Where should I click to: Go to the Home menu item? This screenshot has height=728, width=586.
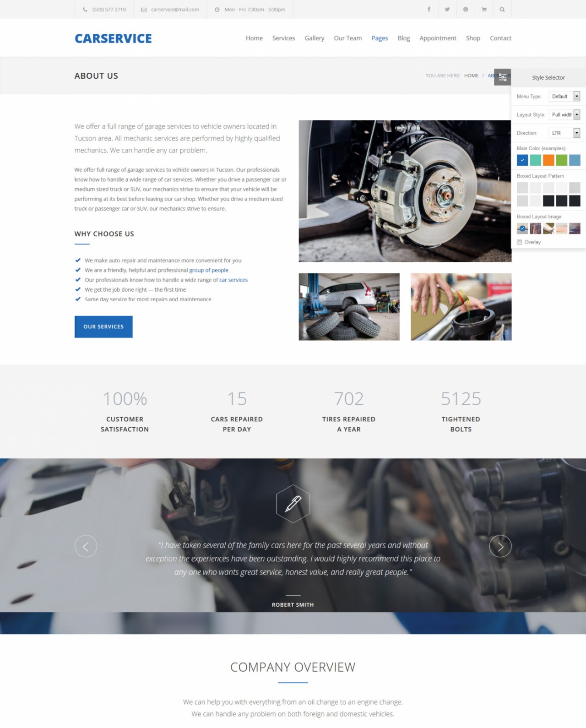tap(254, 38)
